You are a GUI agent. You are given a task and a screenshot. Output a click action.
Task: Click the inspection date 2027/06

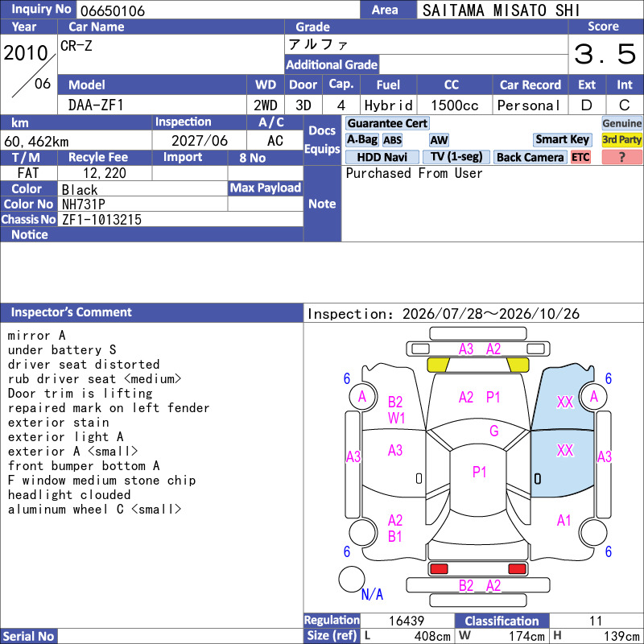199,141
